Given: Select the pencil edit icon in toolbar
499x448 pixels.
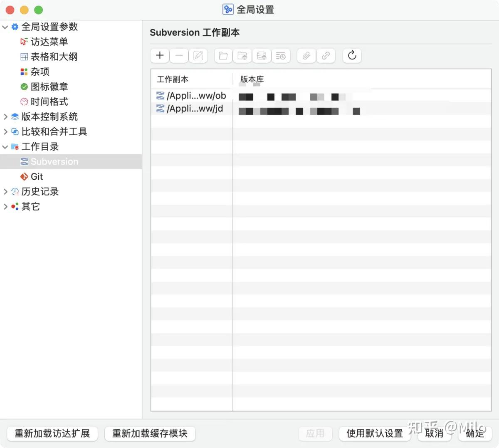Looking at the screenshot, I should 198,55.
